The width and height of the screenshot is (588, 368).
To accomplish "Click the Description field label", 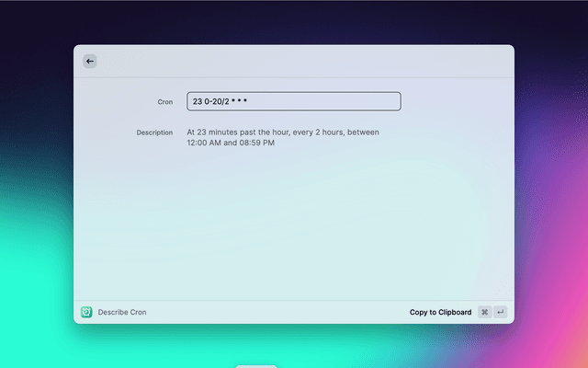I will click(x=154, y=132).
